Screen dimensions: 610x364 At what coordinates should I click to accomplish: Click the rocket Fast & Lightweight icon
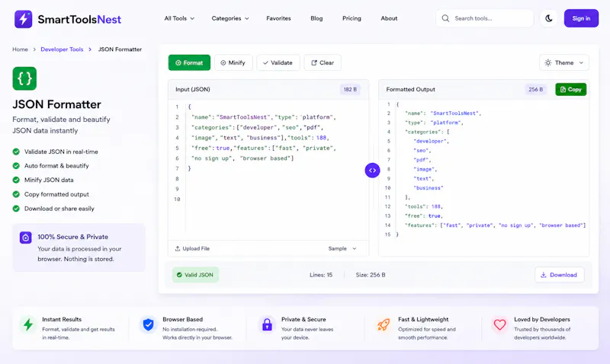coord(384,324)
